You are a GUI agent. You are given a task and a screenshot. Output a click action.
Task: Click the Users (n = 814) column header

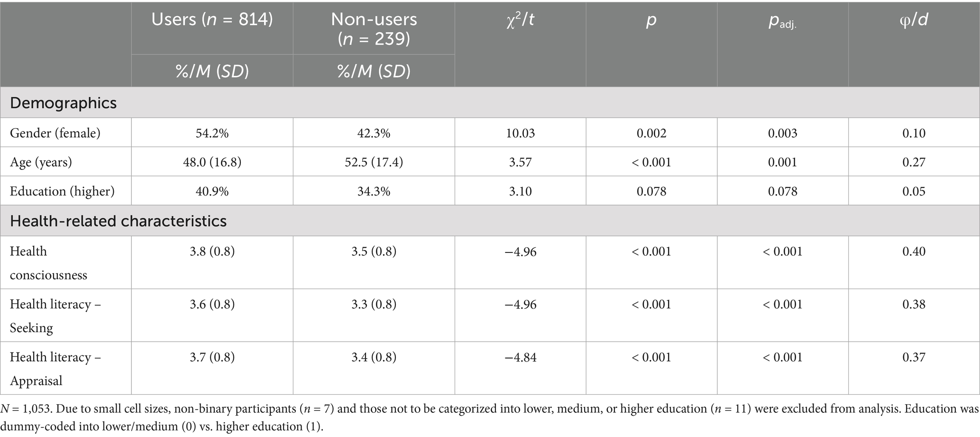tap(212, 19)
